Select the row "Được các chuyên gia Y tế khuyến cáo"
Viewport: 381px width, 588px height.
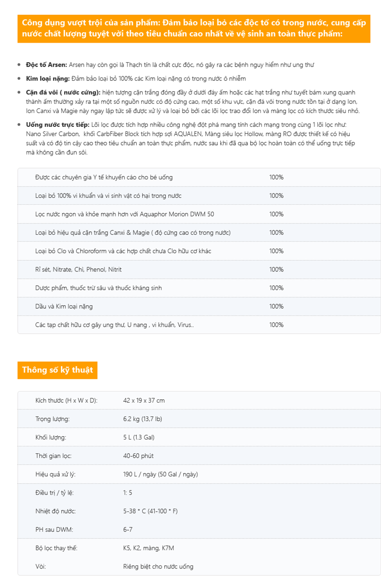click(104, 177)
